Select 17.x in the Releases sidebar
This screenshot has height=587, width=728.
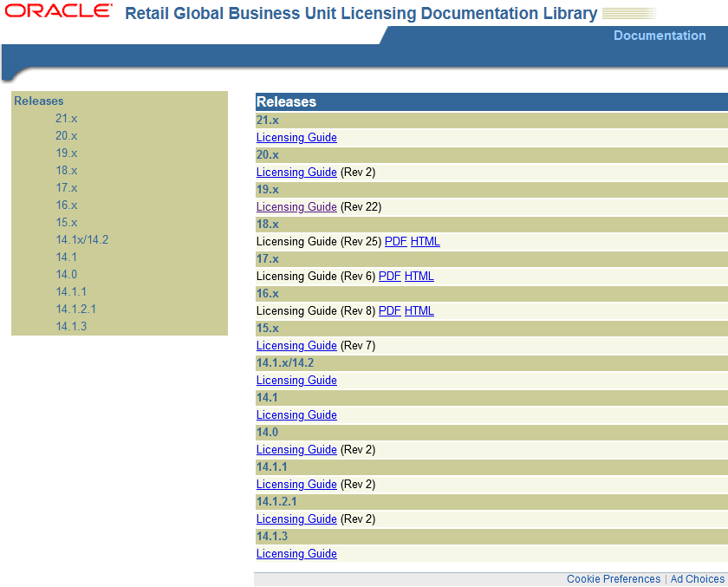[x=66, y=187]
